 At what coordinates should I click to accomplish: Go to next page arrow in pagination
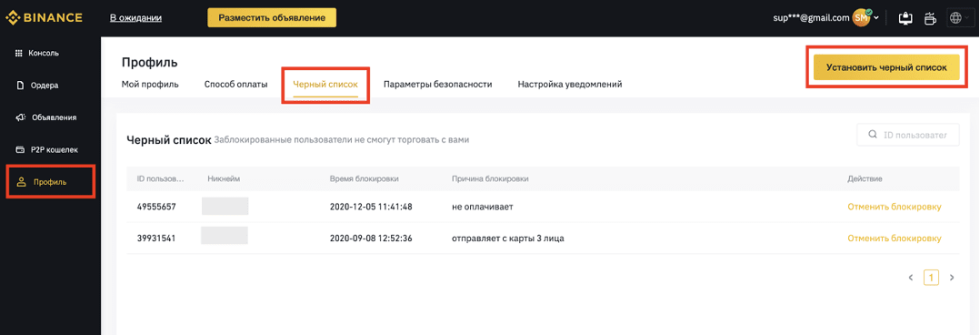[x=952, y=277]
